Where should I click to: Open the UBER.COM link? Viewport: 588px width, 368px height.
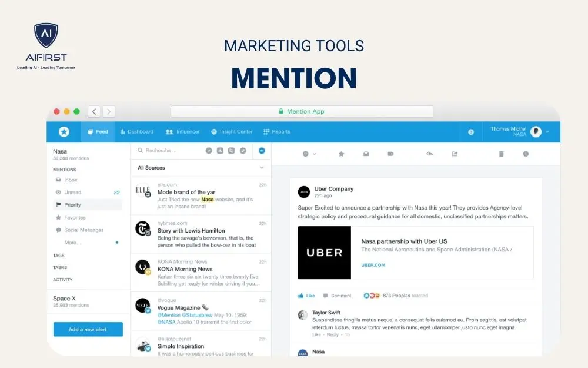click(x=373, y=265)
